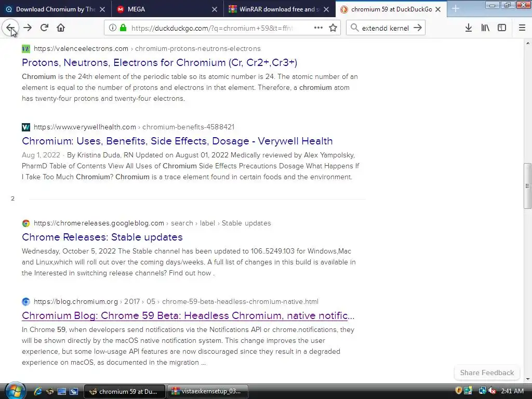Close the WinRAR download tab

tap(326, 9)
